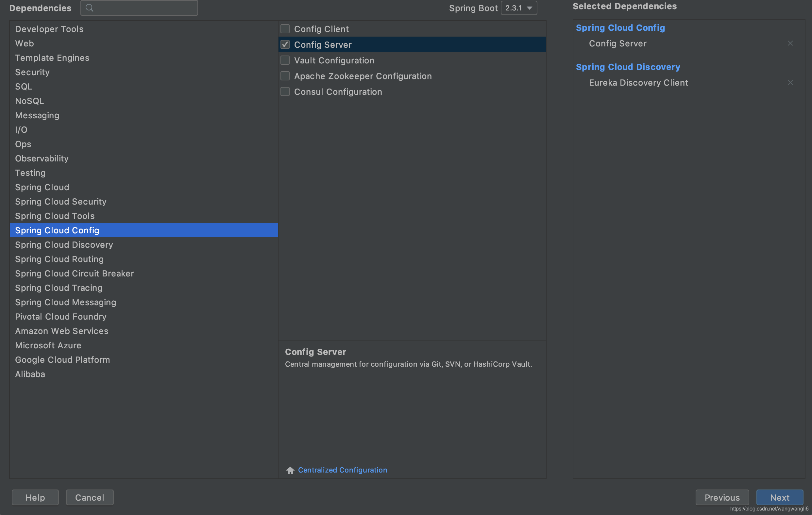The width and height of the screenshot is (812, 515).
Task: Click the Next button
Action: [x=779, y=497]
